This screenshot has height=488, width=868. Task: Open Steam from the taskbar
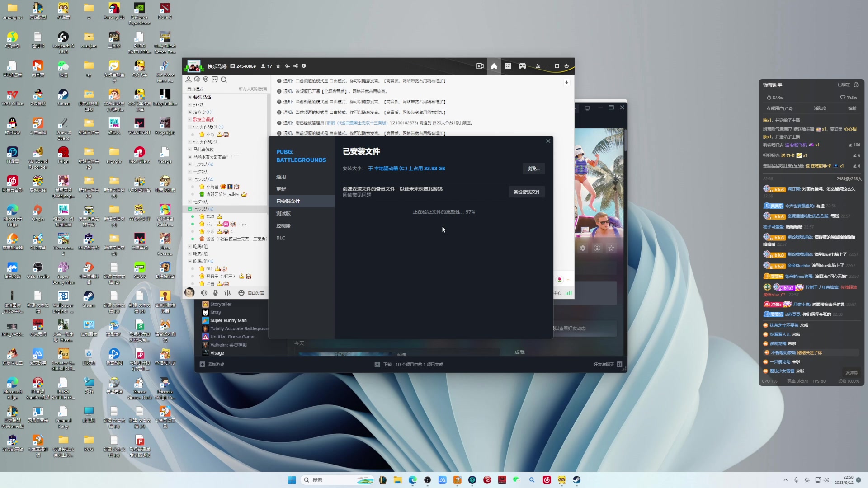(576, 480)
